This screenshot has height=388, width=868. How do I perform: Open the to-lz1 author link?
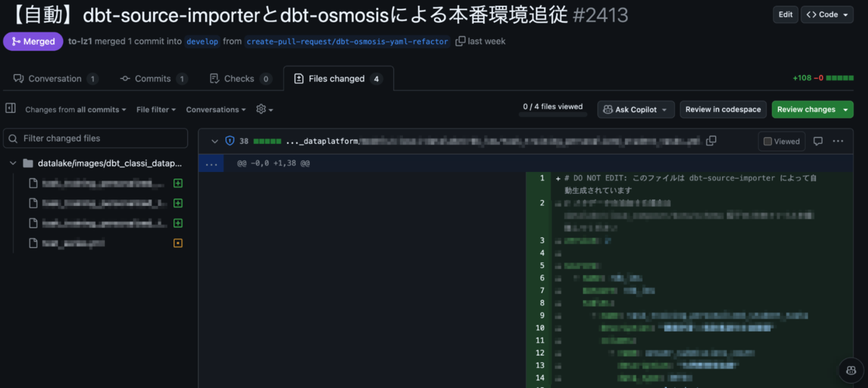click(80, 41)
